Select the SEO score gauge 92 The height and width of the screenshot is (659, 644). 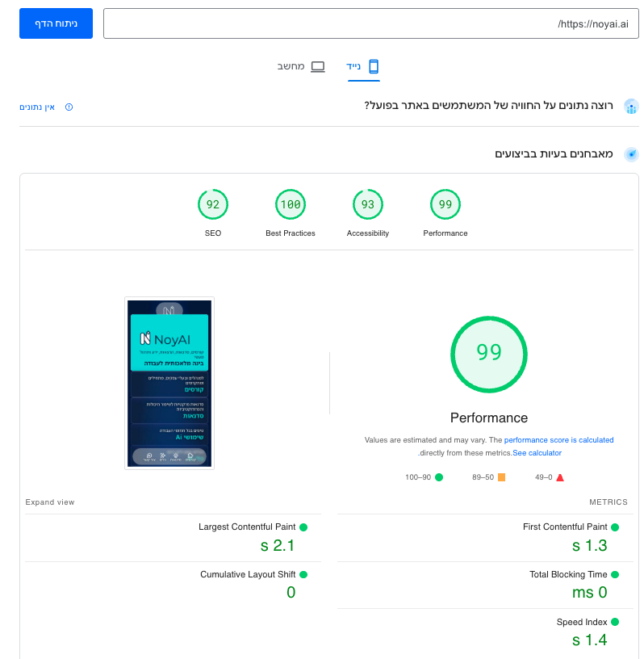213,205
